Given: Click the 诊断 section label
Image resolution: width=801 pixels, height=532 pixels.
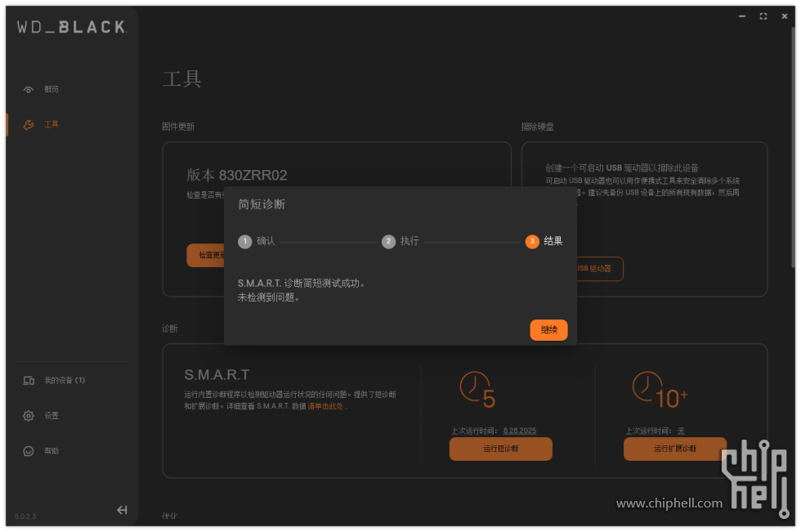Looking at the screenshot, I should tap(170, 329).
